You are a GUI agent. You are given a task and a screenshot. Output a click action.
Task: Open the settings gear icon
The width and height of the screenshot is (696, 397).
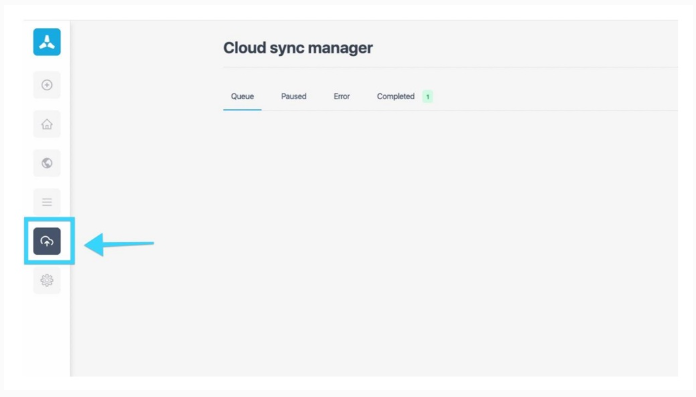[47, 280]
